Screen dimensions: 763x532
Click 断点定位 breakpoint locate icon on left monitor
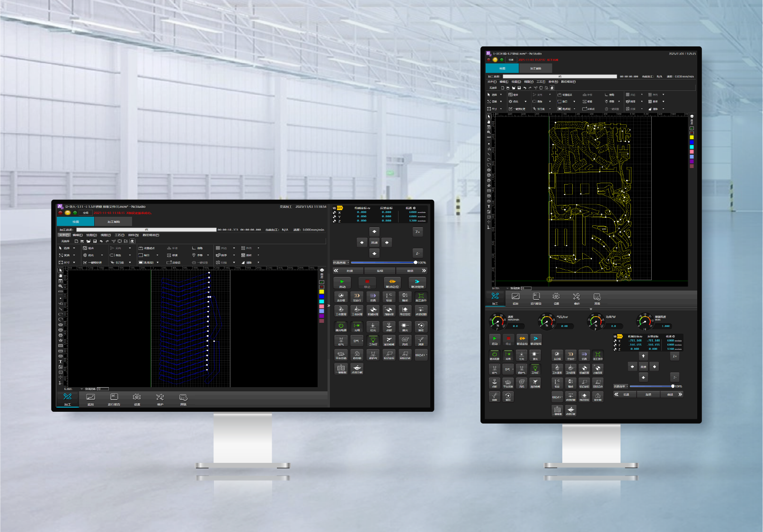(x=392, y=283)
